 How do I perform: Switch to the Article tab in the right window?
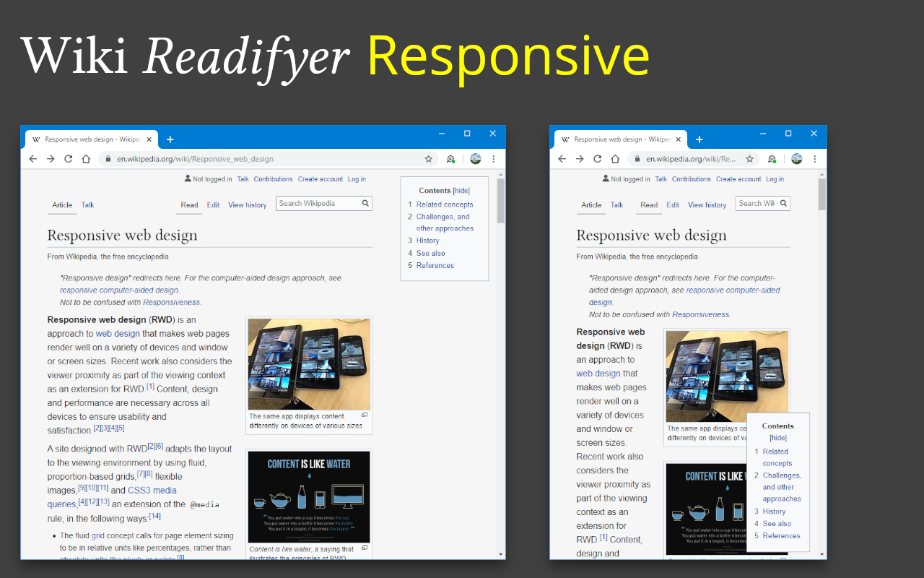click(x=591, y=205)
